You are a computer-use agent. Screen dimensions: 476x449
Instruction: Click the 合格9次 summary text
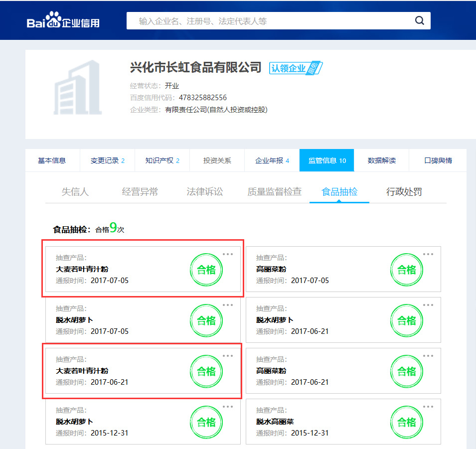110,228
